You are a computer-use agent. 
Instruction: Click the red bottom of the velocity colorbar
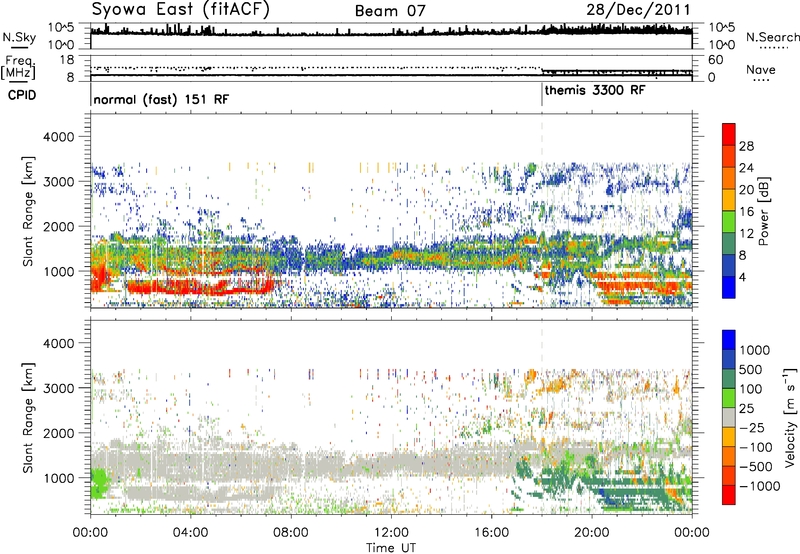(729, 495)
